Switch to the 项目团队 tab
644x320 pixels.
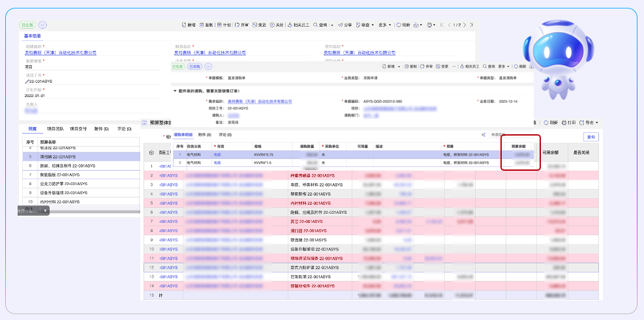[55, 129]
